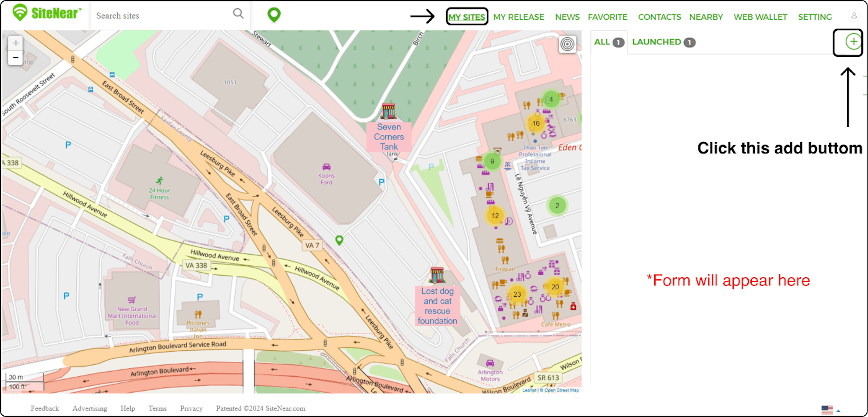Screen dimensions: 868x417
Task: Open the Privacy footer link
Action: tap(191, 408)
